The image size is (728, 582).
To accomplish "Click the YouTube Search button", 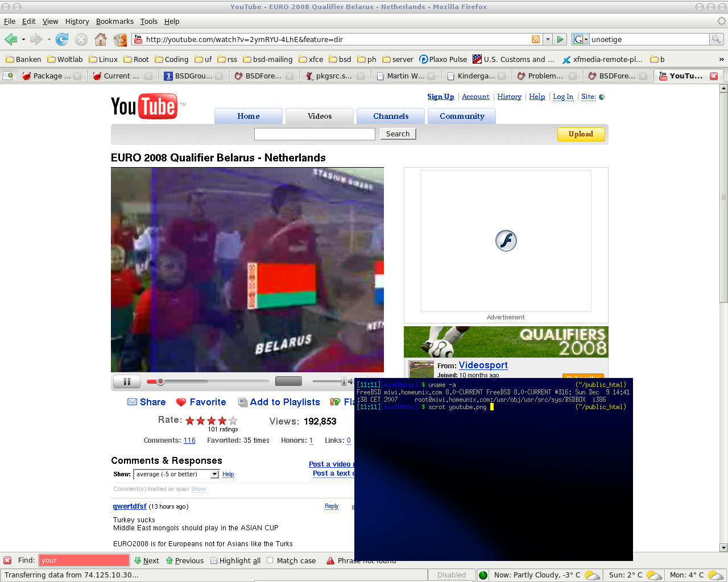I will click(398, 134).
